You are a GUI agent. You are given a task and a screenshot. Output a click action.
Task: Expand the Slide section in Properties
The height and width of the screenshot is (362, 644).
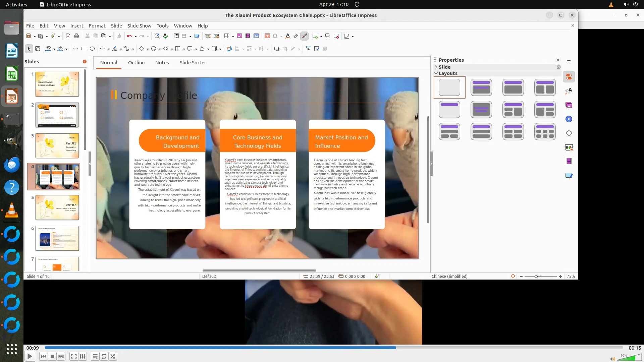436,67
